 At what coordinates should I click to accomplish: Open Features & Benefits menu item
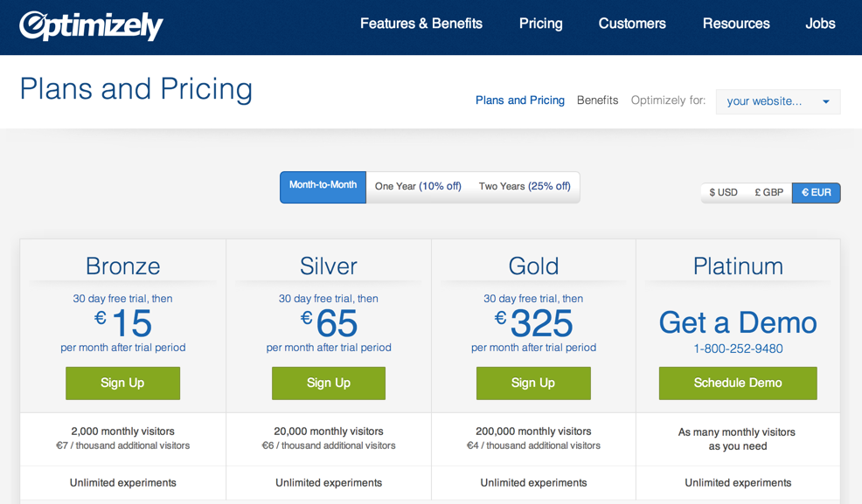(421, 24)
